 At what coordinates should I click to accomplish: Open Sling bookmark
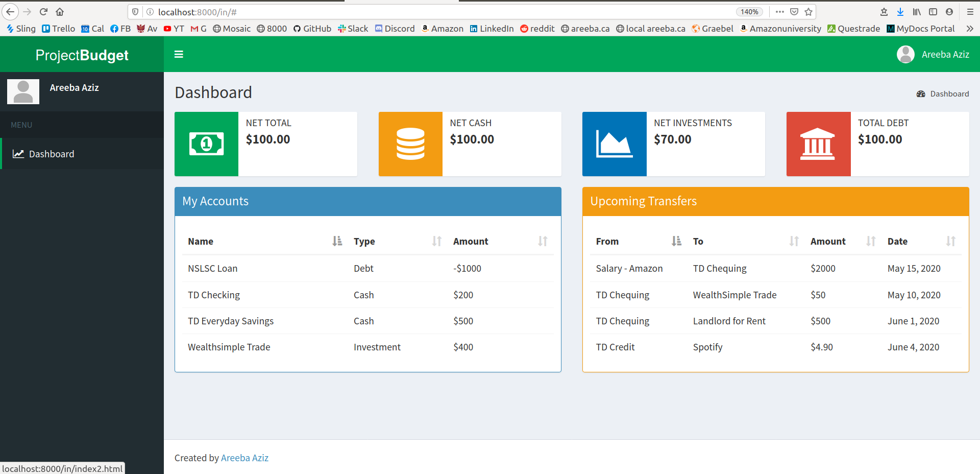tap(21, 29)
